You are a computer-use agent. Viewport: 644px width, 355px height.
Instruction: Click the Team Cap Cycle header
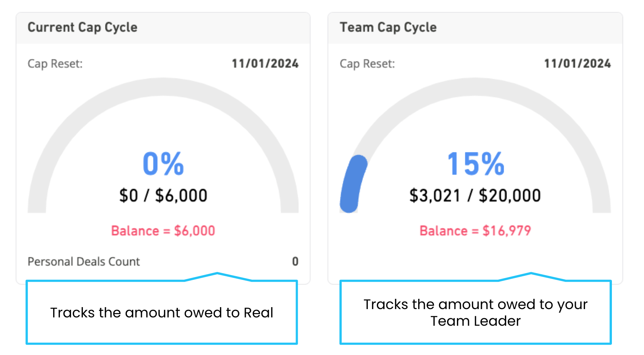click(388, 27)
